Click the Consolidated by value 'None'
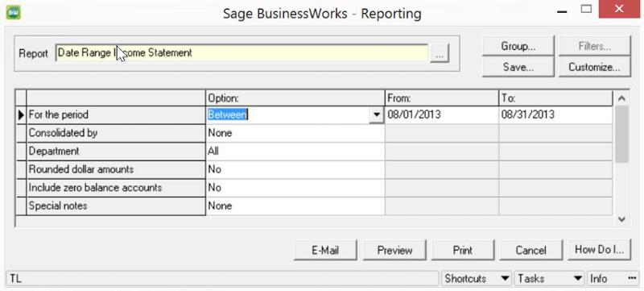Image resolution: width=644 pixels, height=291 pixels. coord(295,133)
